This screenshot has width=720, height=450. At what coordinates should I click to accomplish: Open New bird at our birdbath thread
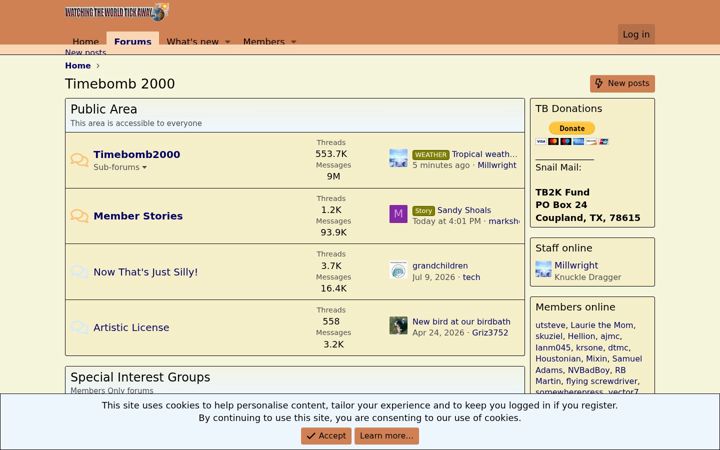click(461, 322)
